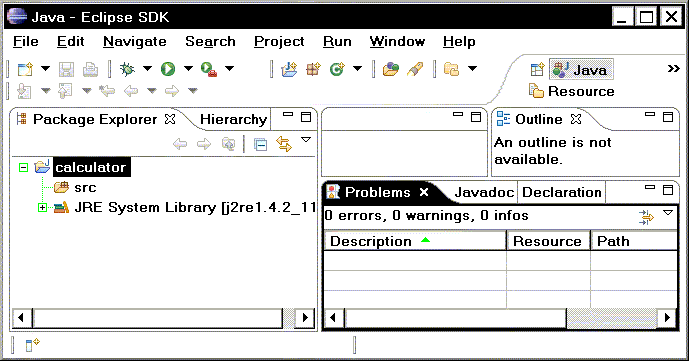The height and width of the screenshot is (361, 689).
Task: Expand the JRE System Library node
Action: pos(42,207)
